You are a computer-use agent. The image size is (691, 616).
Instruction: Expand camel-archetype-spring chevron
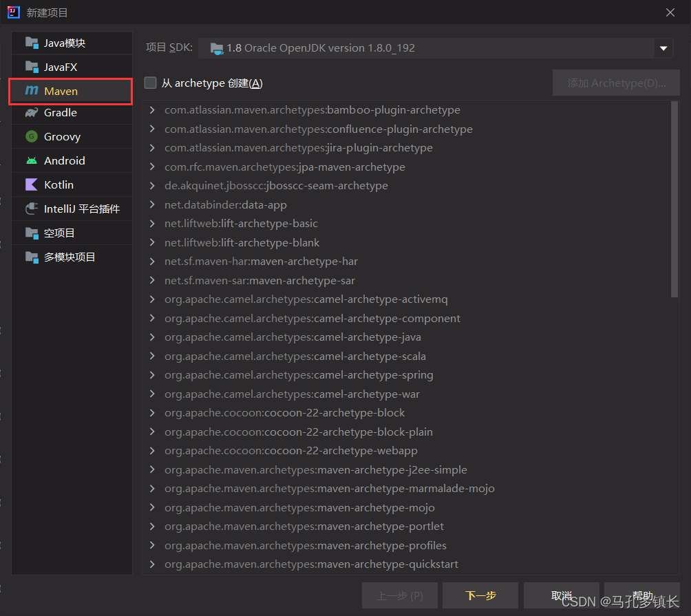153,374
